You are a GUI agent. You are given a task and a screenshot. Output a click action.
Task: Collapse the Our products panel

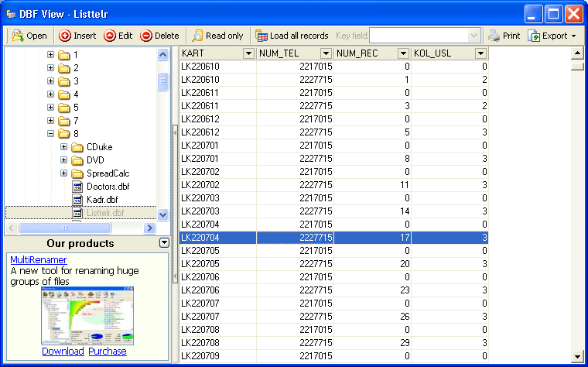pyautogui.click(x=164, y=243)
